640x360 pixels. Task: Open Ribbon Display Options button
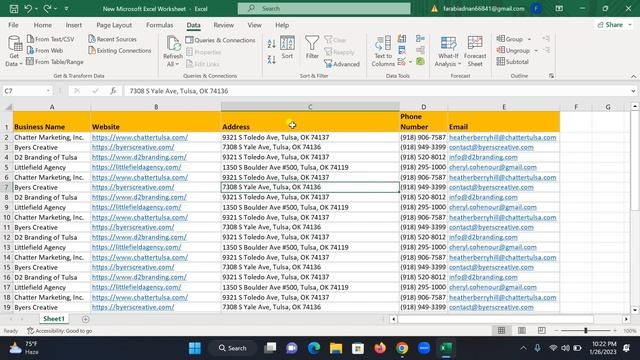click(x=559, y=9)
